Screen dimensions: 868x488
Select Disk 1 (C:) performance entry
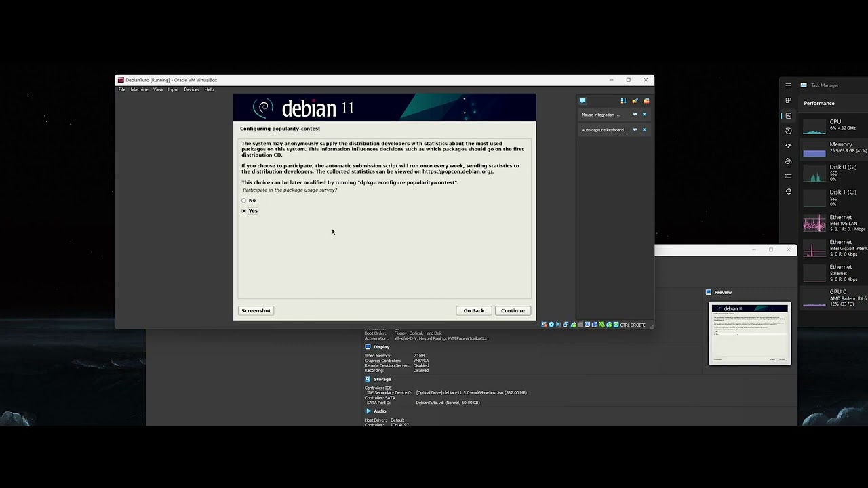point(835,198)
